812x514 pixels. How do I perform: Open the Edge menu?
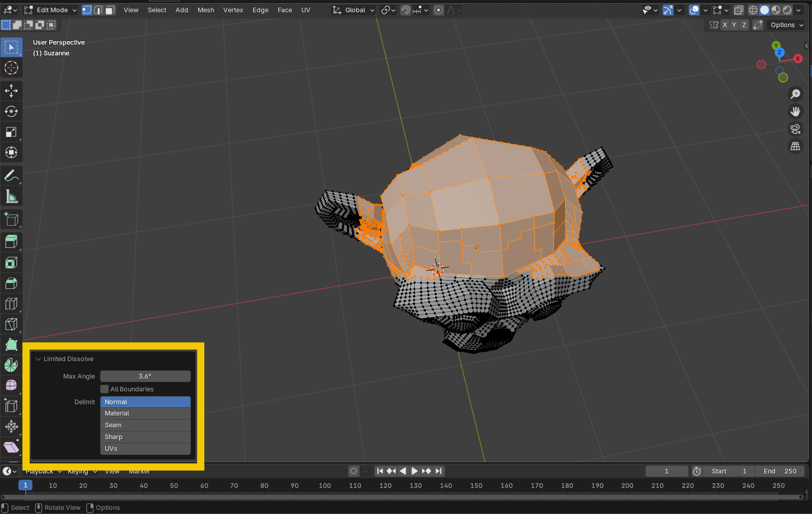click(x=260, y=10)
